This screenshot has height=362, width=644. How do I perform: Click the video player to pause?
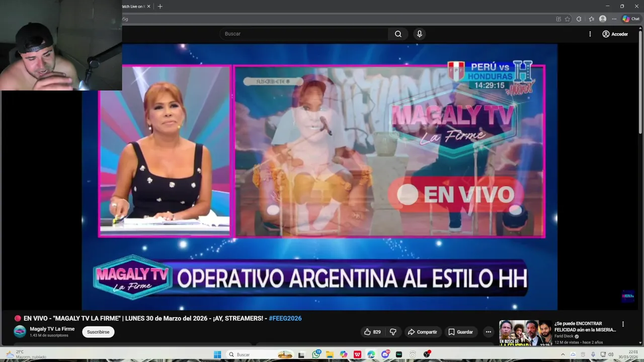point(319,176)
